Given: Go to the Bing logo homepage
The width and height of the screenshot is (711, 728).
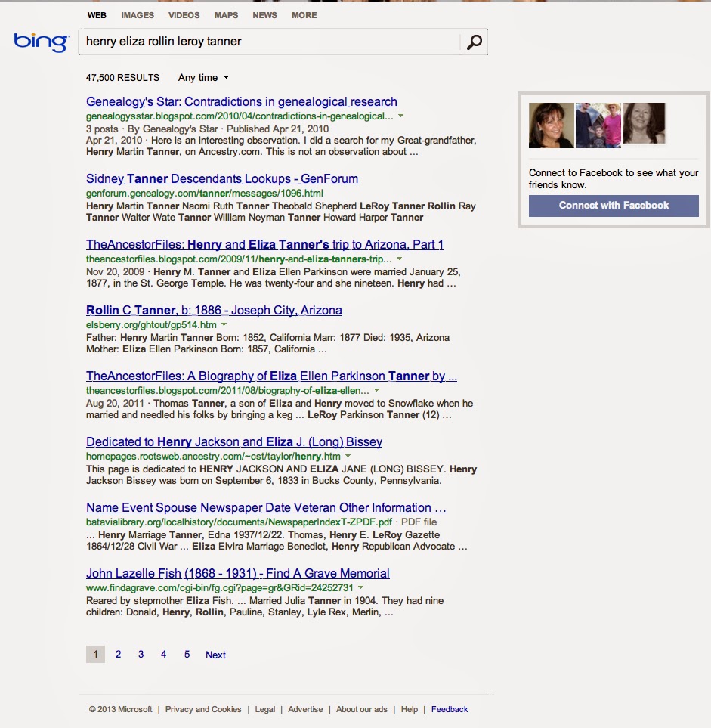Looking at the screenshot, I should 42,42.
